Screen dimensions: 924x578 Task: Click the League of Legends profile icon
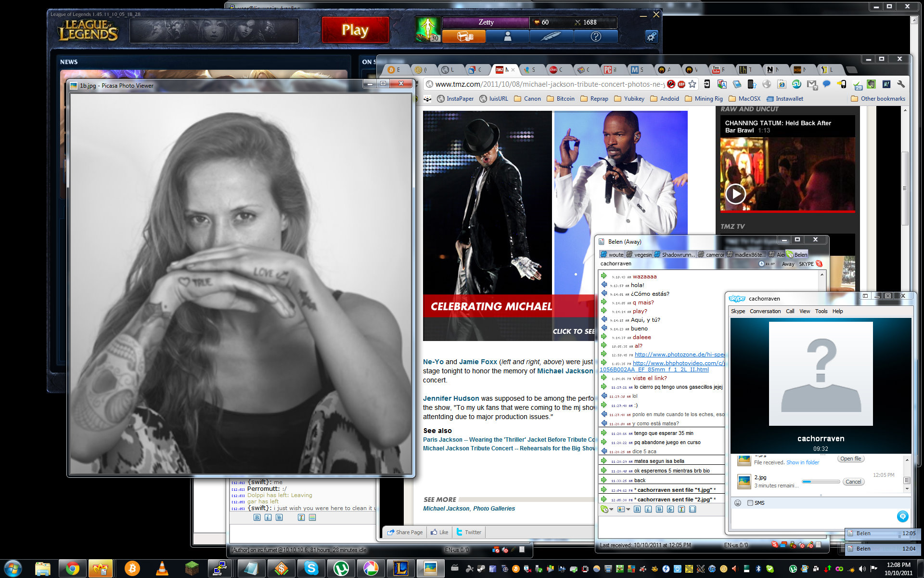508,37
